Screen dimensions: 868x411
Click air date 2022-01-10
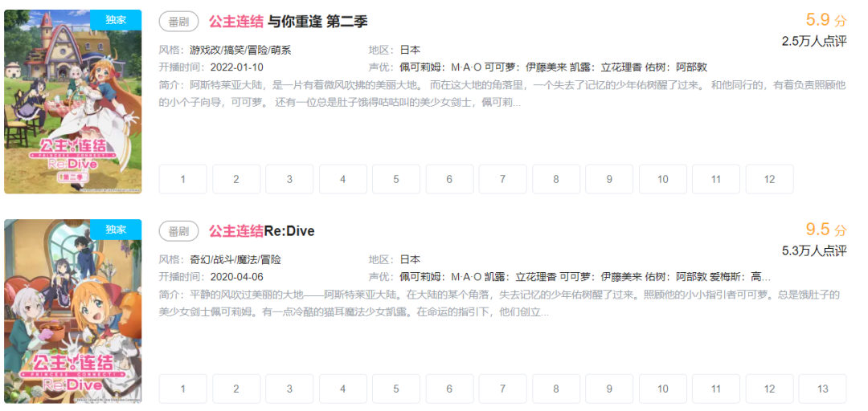pos(237,67)
